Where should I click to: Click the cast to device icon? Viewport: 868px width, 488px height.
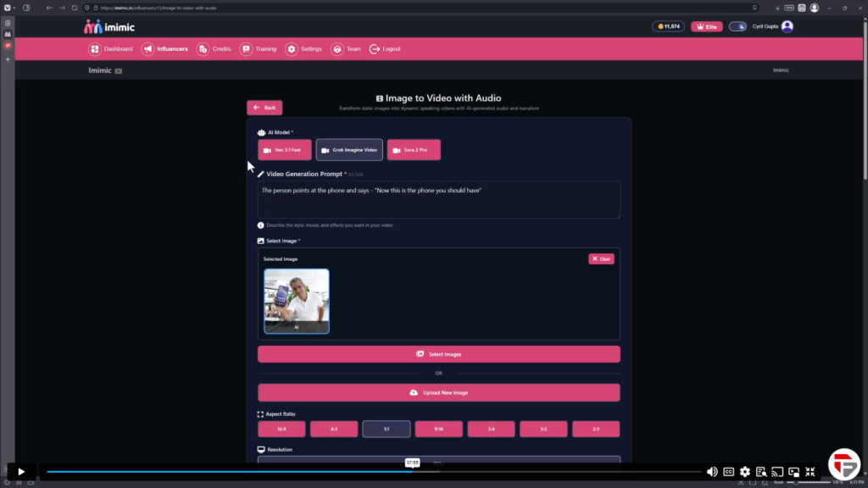tap(777, 472)
